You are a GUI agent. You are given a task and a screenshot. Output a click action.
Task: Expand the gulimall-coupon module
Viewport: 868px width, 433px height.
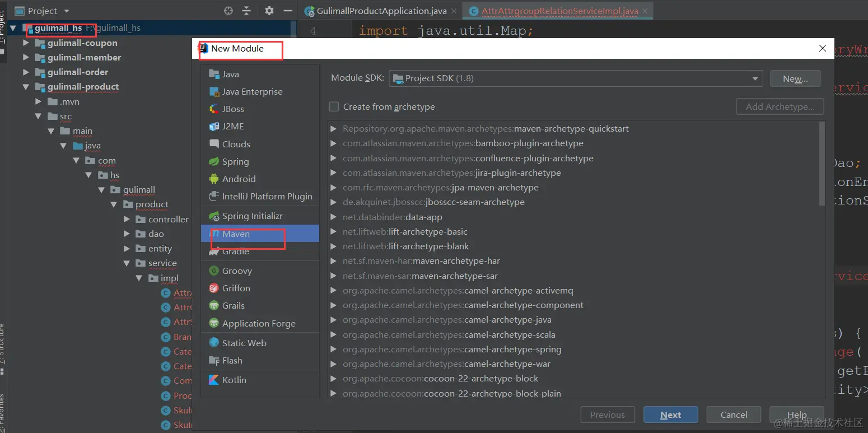[x=26, y=43]
